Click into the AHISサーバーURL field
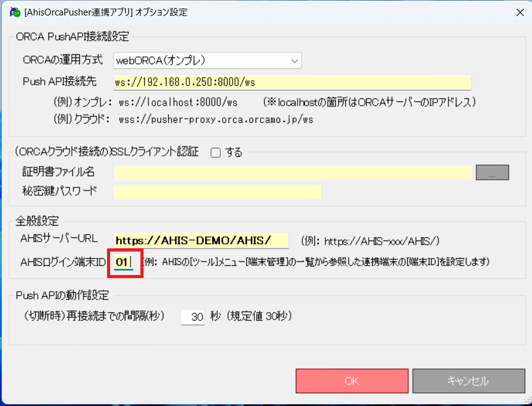Viewport: 532px width, 406px height. click(x=201, y=240)
